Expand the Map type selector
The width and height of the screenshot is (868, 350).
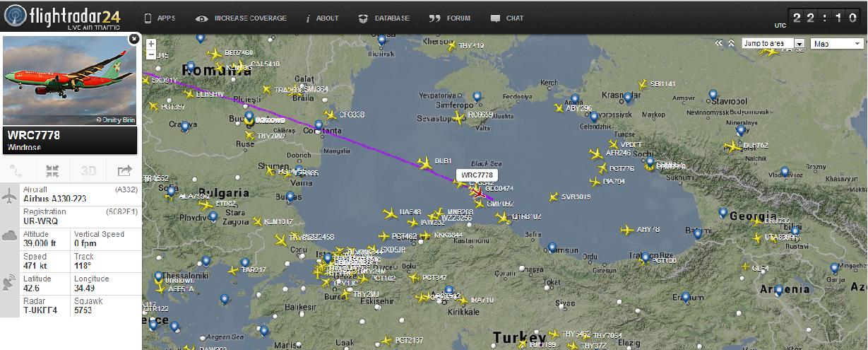coord(838,43)
